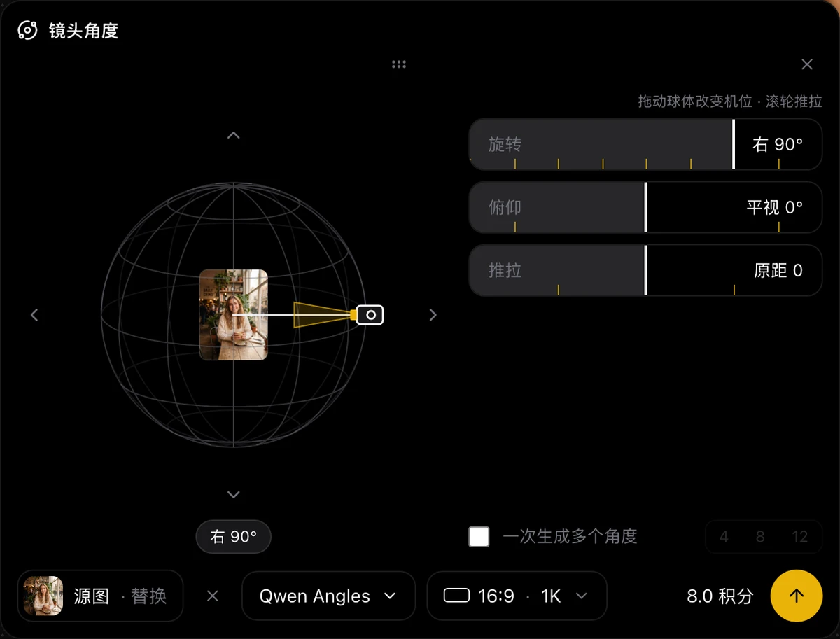Click the 俯仰 pitch slider
This screenshot has height=639, width=840.
645,207
